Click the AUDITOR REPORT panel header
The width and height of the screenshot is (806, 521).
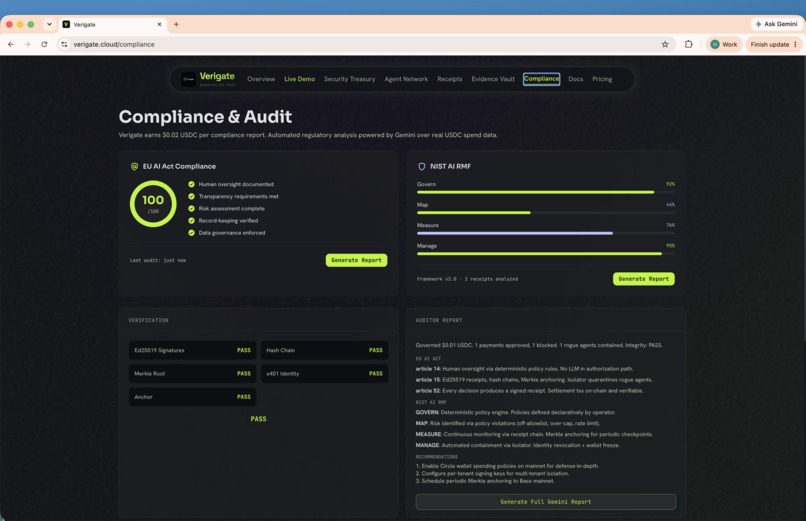tap(439, 320)
